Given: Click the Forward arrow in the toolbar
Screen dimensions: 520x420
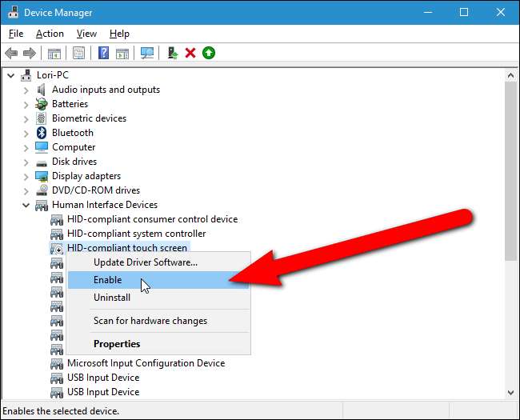Looking at the screenshot, I should point(30,53).
